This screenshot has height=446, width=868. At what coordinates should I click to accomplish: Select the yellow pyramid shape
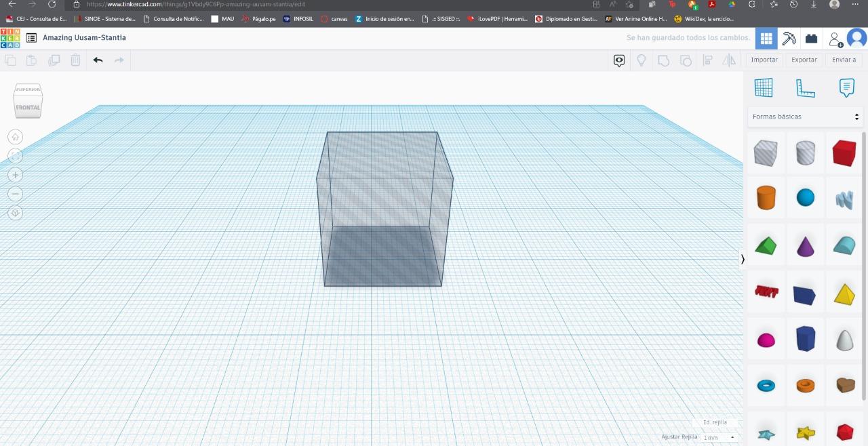[x=844, y=294]
